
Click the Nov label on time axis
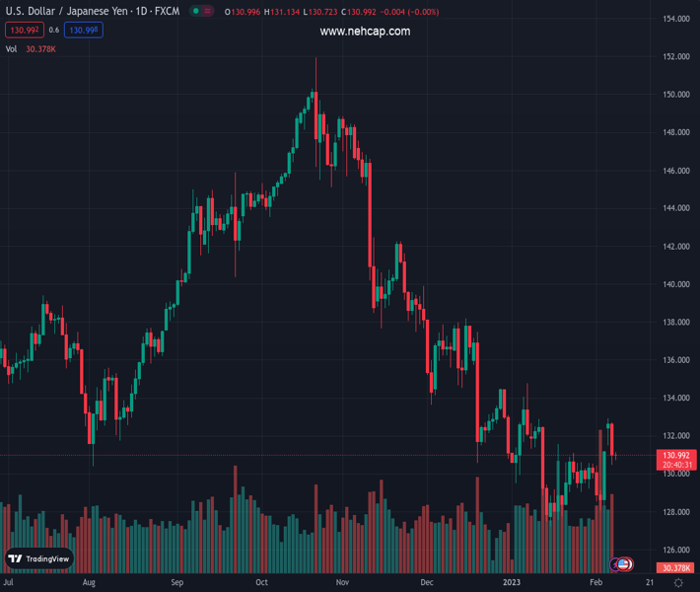click(x=342, y=582)
